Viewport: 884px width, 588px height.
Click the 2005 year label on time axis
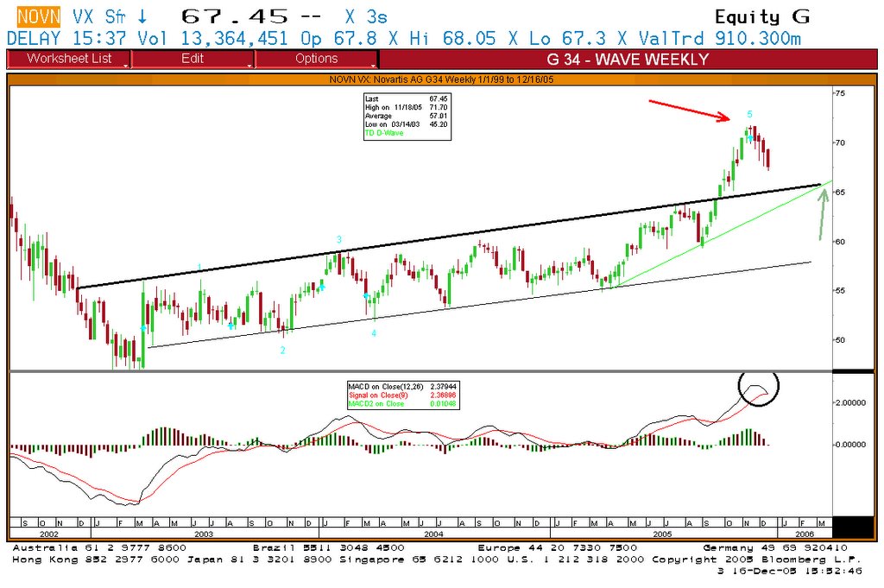pyautogui.click(x=663, y=534)
